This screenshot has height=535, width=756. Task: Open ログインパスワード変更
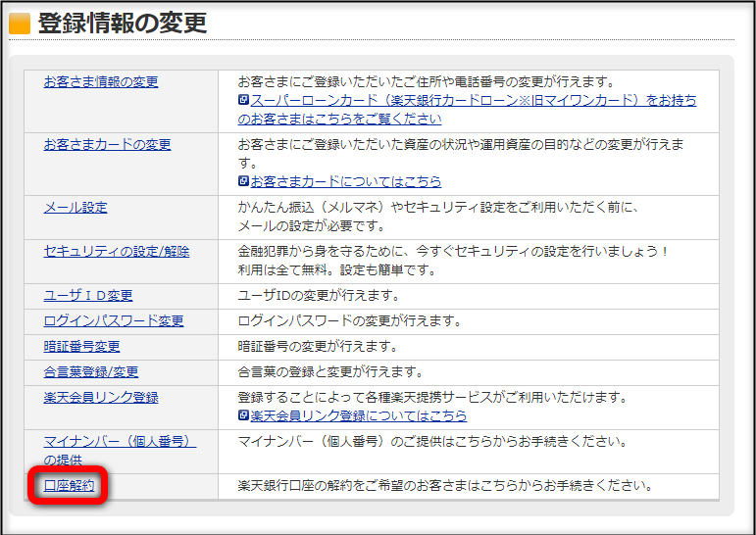point(114,321)
